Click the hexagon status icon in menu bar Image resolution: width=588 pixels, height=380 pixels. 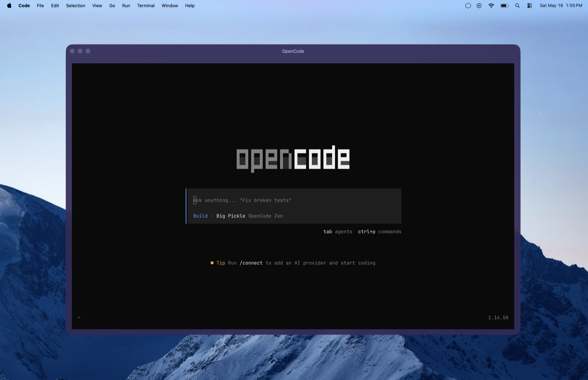point(468,6)
